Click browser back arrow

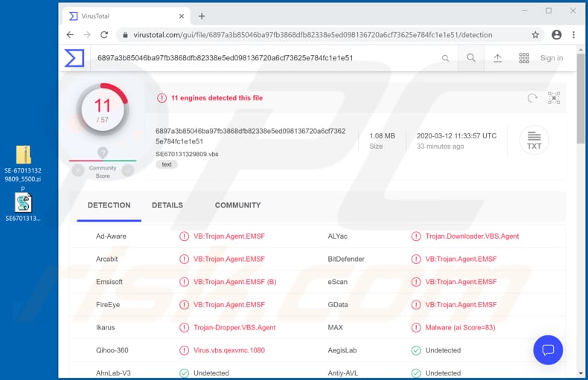(70, 35)
